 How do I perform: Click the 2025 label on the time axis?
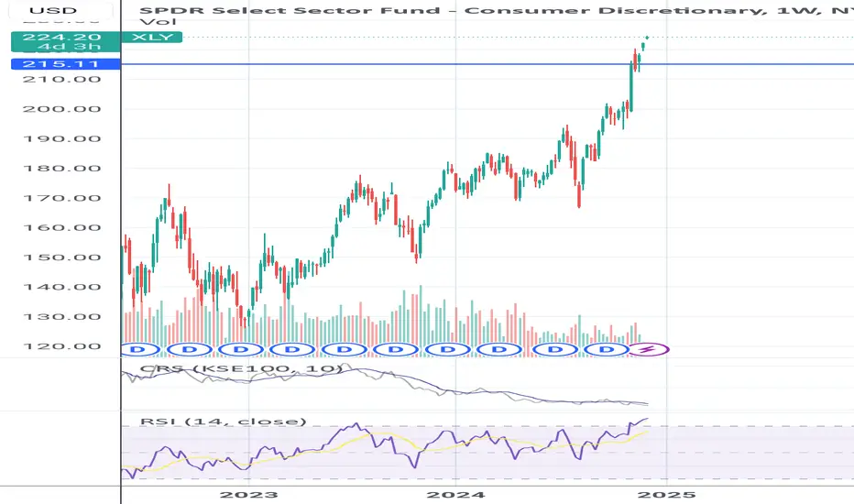(667, 495)
